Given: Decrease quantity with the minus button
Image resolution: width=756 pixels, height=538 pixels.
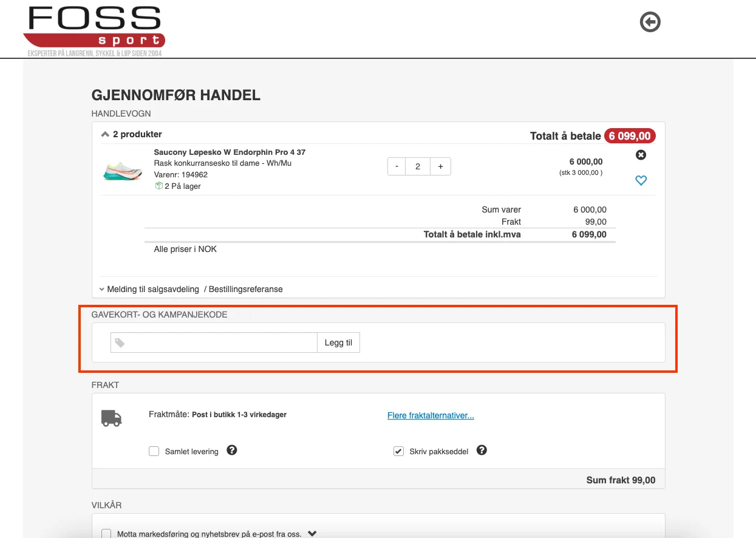Looking at the screenshot, I should click(x=397, y=166).
